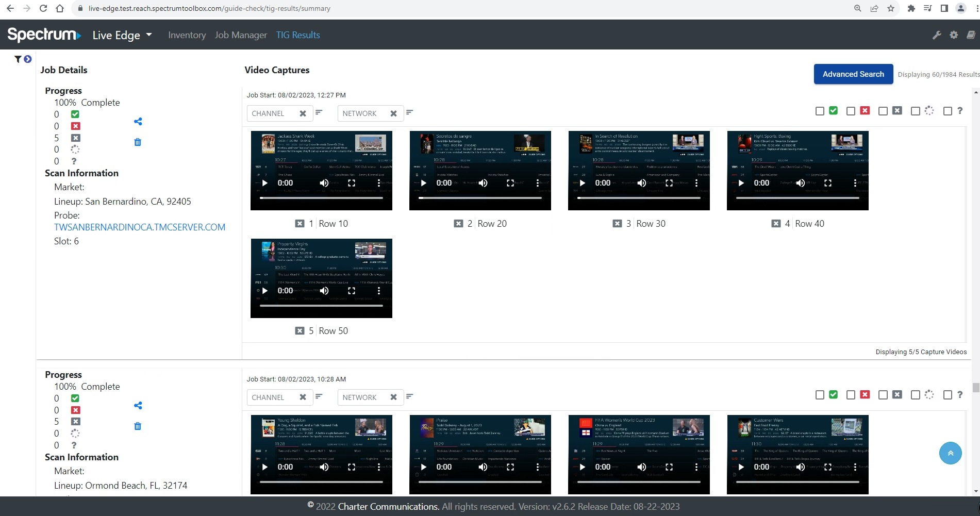980x516 pixels.
Task: Sort by network in 12:27 PM job
Action: (410, 112)
